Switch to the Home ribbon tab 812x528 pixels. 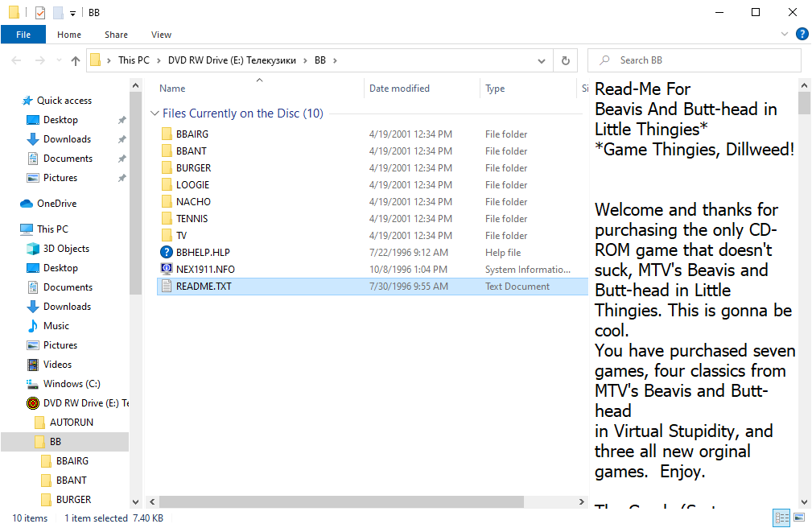pos(69,35)
